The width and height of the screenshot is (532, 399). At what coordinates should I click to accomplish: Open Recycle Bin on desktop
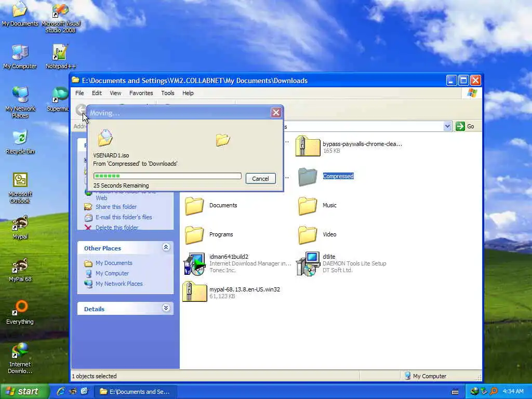(x=20, y=142)
